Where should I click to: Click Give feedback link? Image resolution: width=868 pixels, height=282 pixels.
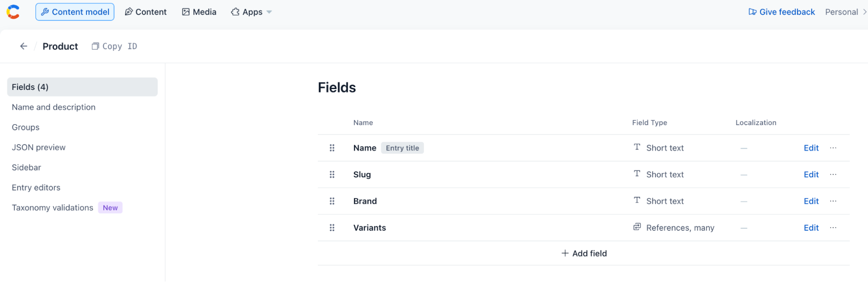[x=782, y=12]
